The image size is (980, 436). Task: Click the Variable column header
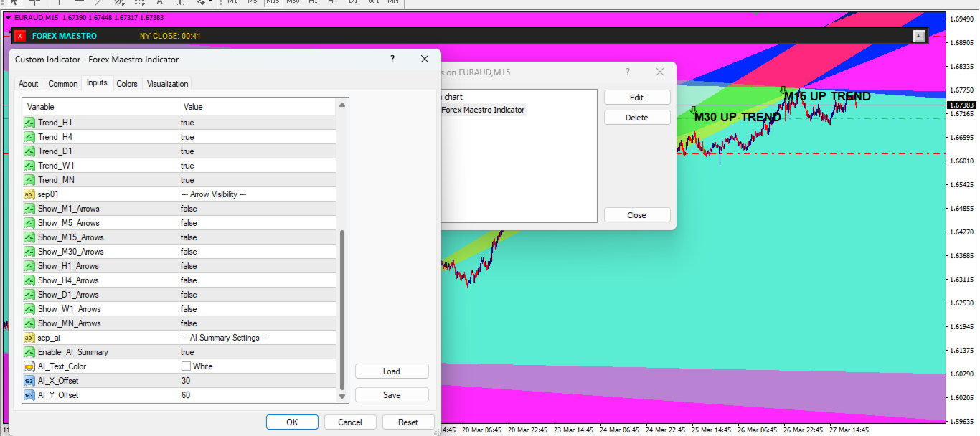(x=100, y=107)
